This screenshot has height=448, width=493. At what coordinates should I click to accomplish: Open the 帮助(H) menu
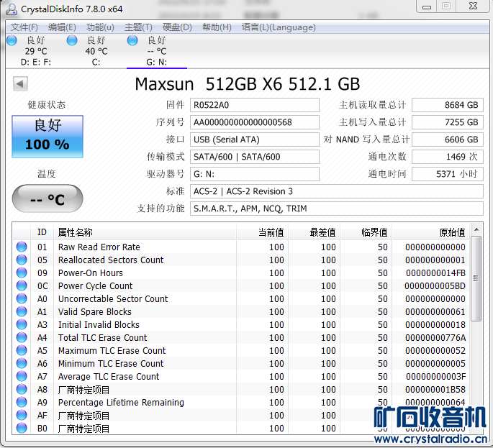pos(217,27)
